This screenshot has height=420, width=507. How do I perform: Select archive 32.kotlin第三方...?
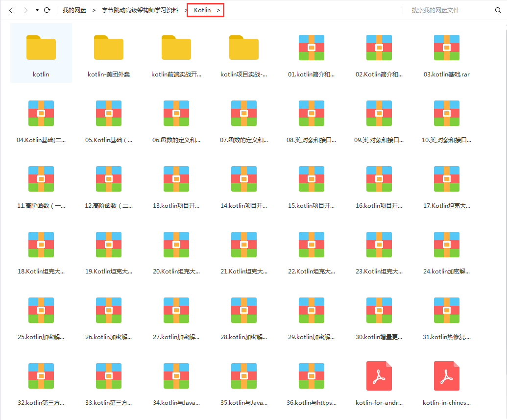(41, 381)
